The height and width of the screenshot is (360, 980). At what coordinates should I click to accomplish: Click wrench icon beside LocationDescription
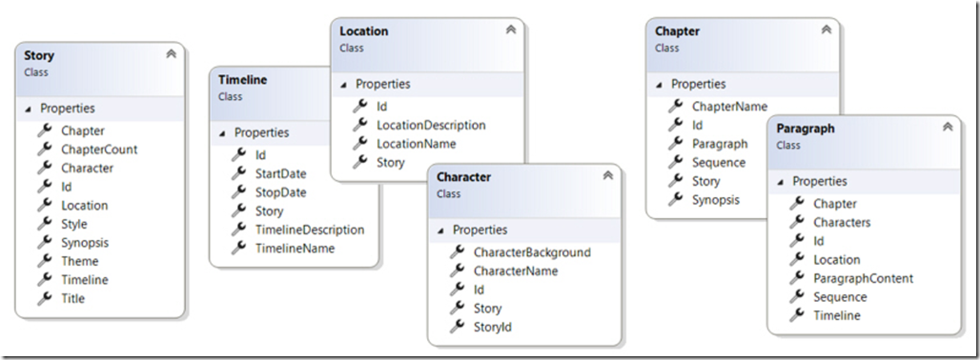[x=360, y=124]
